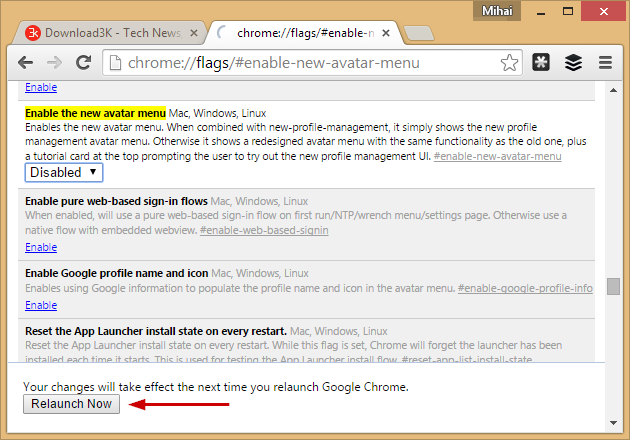630x440 pixels.
Task: Click the browser back arrow
Action: pos(24,63)
